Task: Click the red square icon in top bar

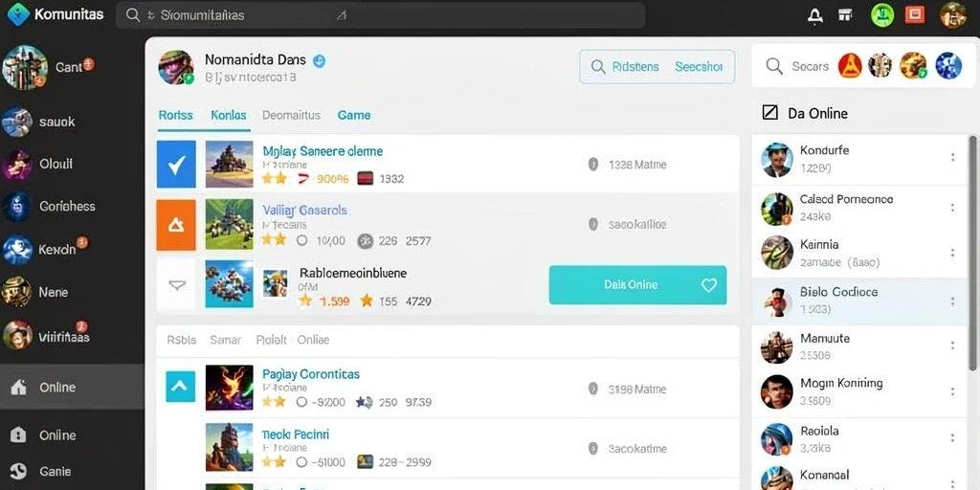Action: (915, 15)
